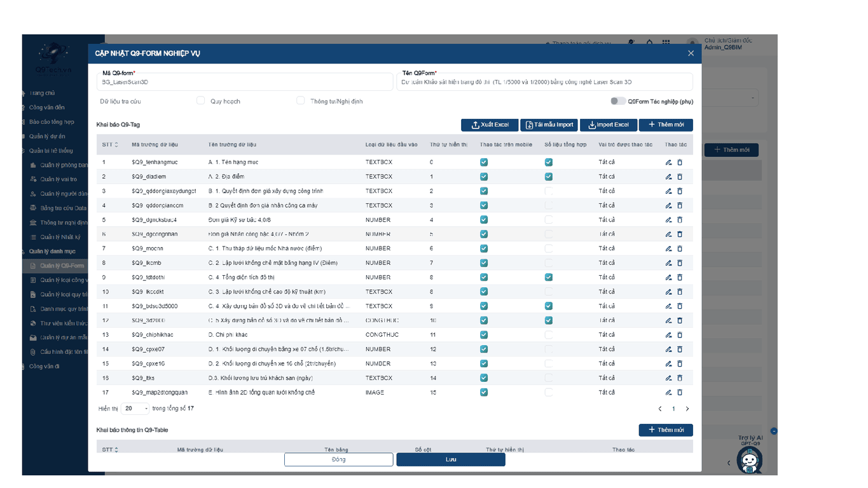Click the Mã Q9-form input field
This screenshot has height=488, width=868.
point(245,82)
